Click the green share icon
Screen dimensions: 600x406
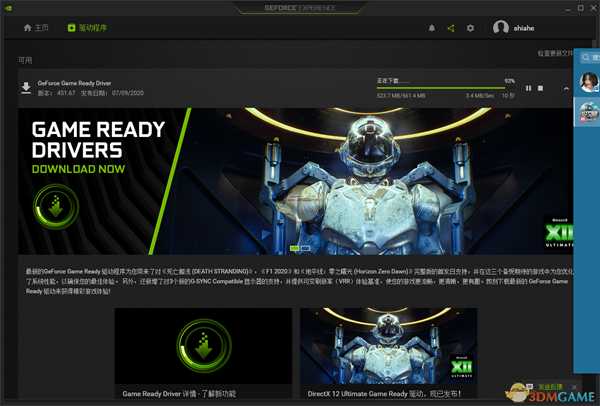click(x=451, y=28)
